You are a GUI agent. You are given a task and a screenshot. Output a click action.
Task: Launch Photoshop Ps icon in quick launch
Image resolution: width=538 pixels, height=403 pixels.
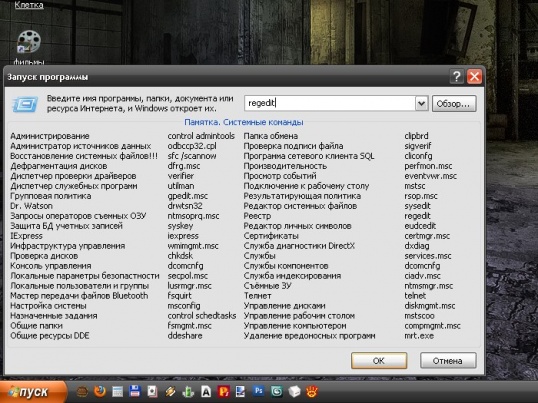pyautogui.click(x=259, y=391)
